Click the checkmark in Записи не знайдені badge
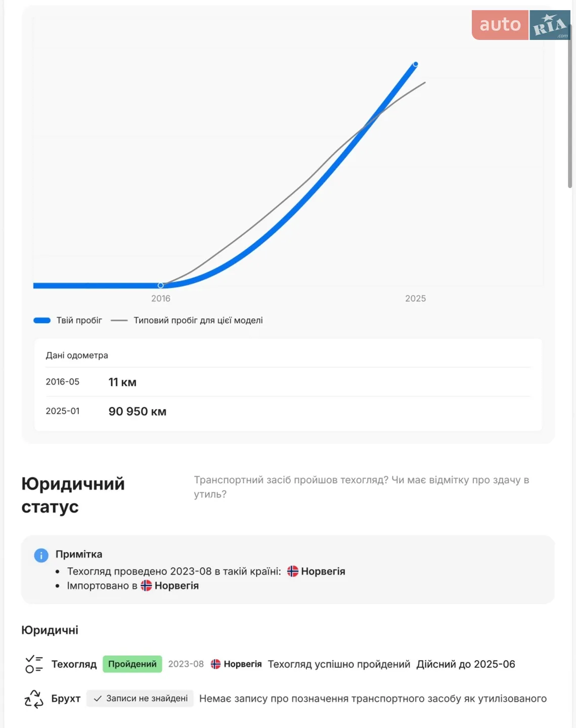The height and width of the screenshot is (728, 576). tap(98, 699)
